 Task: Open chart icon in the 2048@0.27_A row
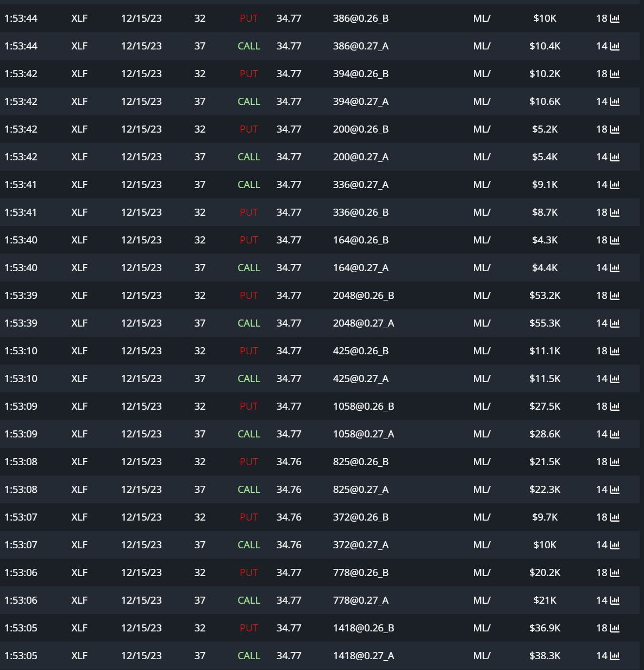(615, 323)
